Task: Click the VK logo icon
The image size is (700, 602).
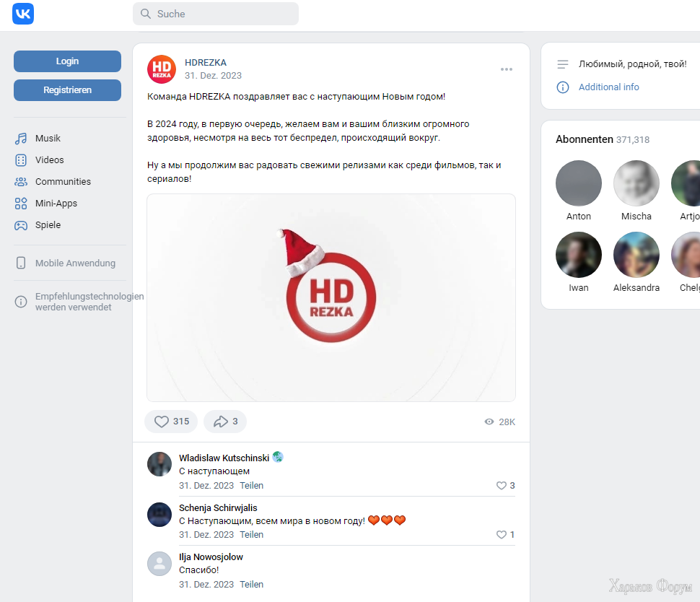Action: tap(23, 14)
